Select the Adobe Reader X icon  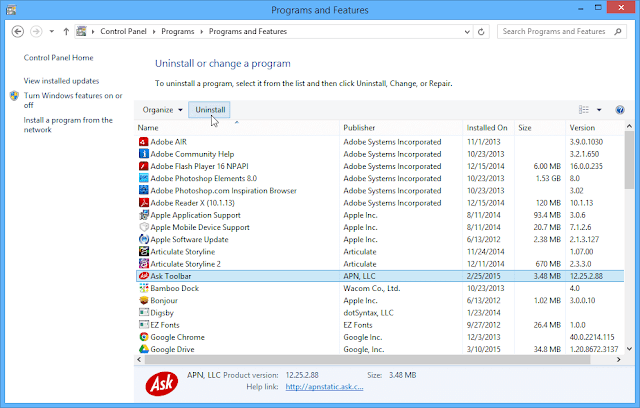click(x=144, y=203)
